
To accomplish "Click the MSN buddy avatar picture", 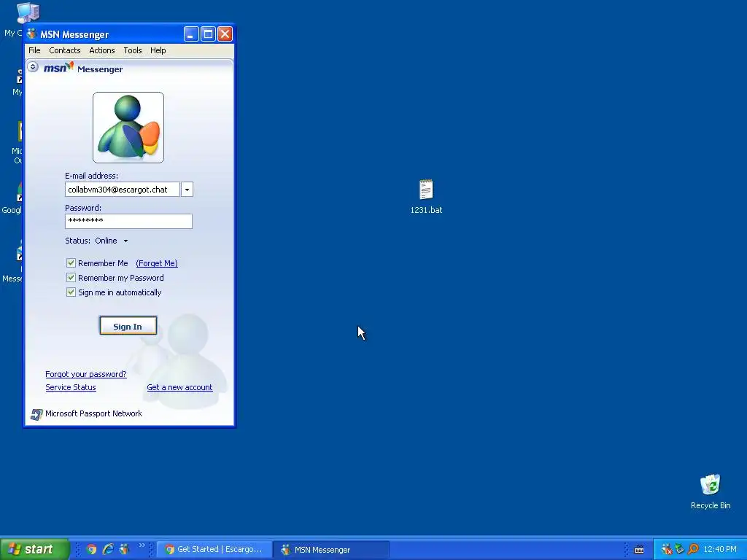I will point(128,128).
